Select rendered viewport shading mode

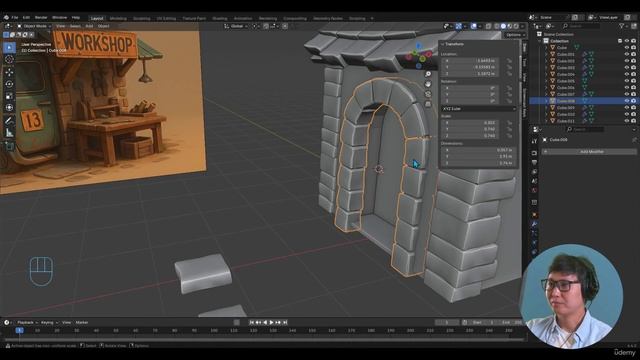pos(516,26)
